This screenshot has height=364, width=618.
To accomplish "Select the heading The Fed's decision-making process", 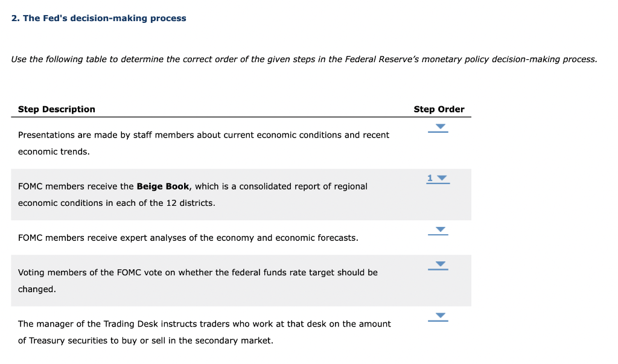I will tap(98, 18).
